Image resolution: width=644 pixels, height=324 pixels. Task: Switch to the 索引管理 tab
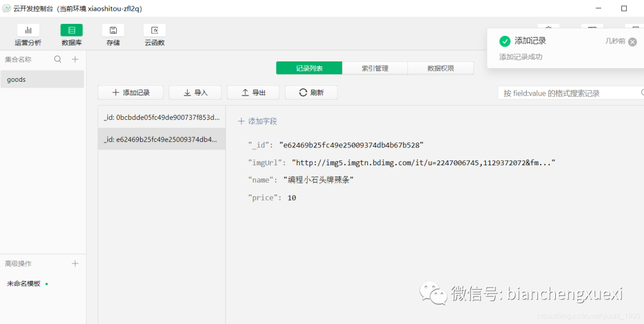375,68
